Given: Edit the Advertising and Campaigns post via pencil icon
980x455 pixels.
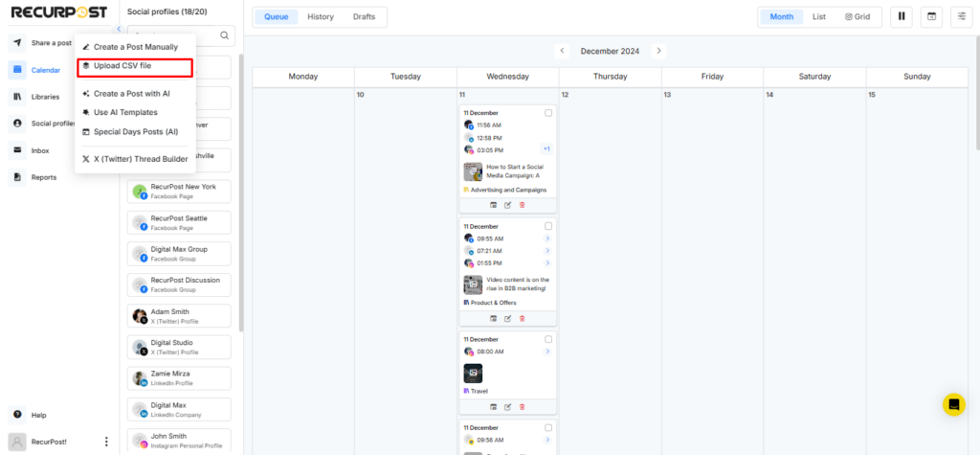Looking at the screenshot, I should [x=507, y=205].
